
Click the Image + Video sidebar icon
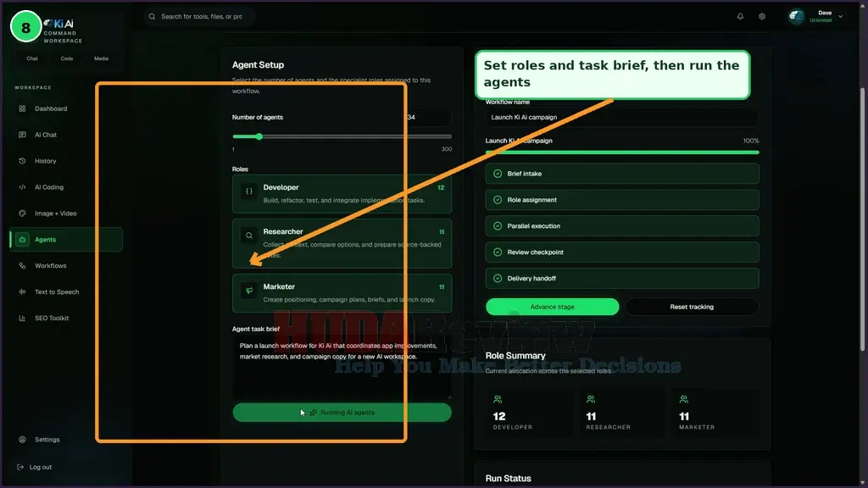pyautogui.click(x=22, y=213)
